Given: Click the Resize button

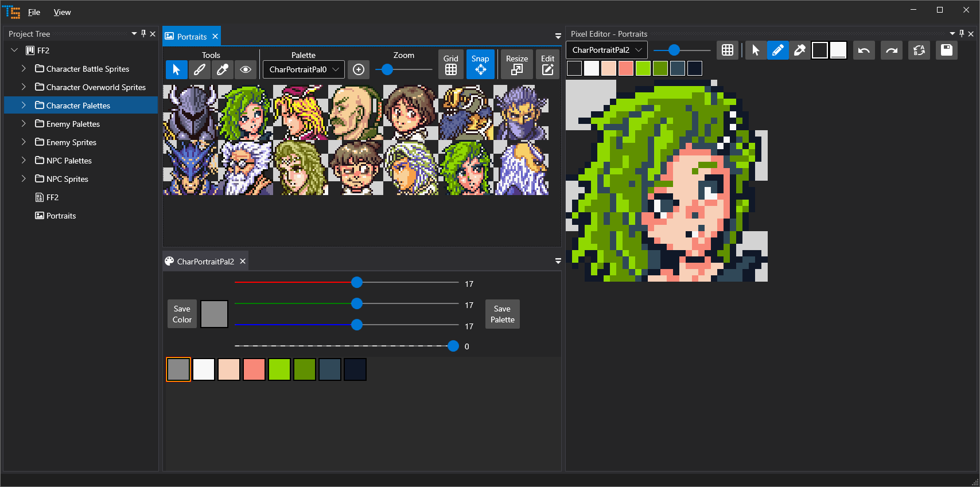Looking at the screenshot, I should click(517, 64).
